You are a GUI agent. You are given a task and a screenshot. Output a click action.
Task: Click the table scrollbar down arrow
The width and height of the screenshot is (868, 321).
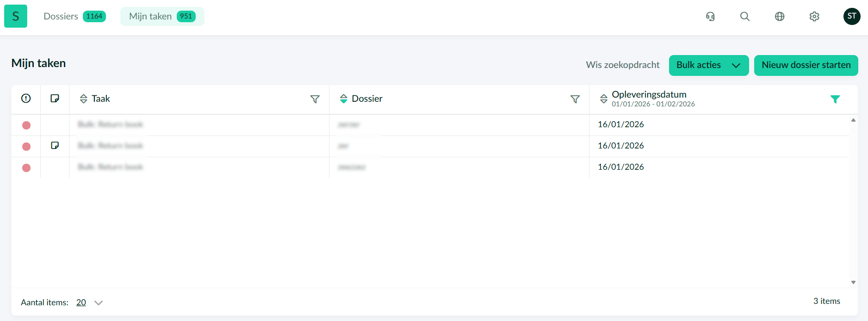pos(853,282)
